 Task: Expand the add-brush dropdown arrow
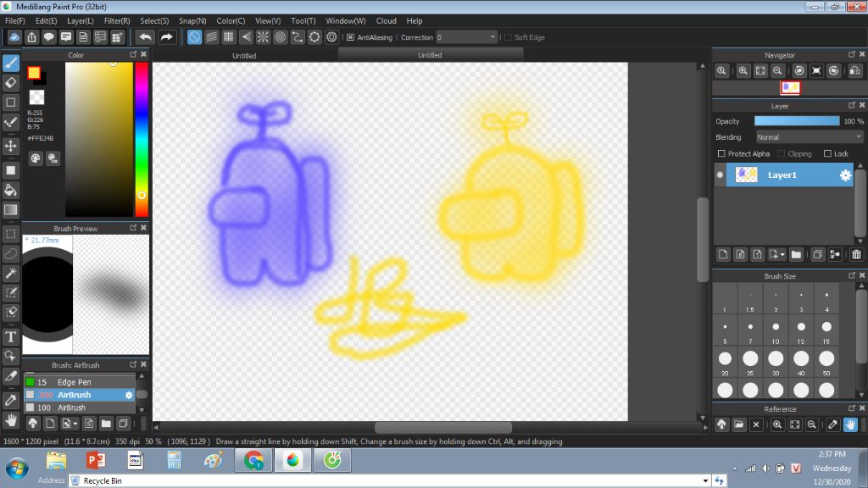[x=75, y=424]
